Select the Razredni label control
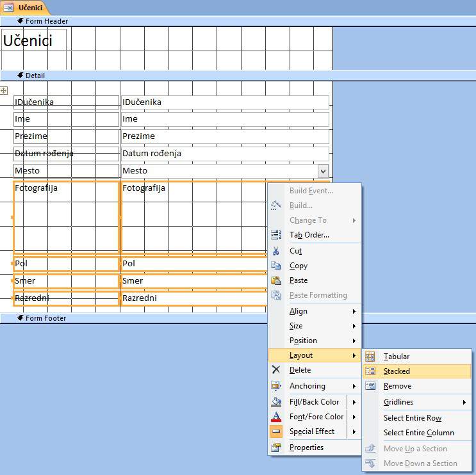The image size is (476, 475). 66,298
